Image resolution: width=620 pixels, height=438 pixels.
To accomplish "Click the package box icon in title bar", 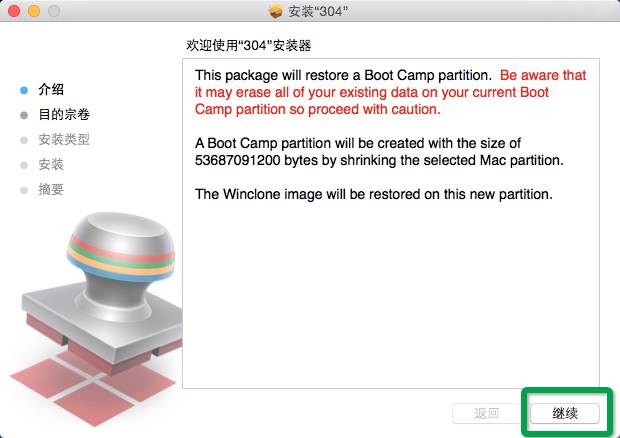I will tap(276, 11).
